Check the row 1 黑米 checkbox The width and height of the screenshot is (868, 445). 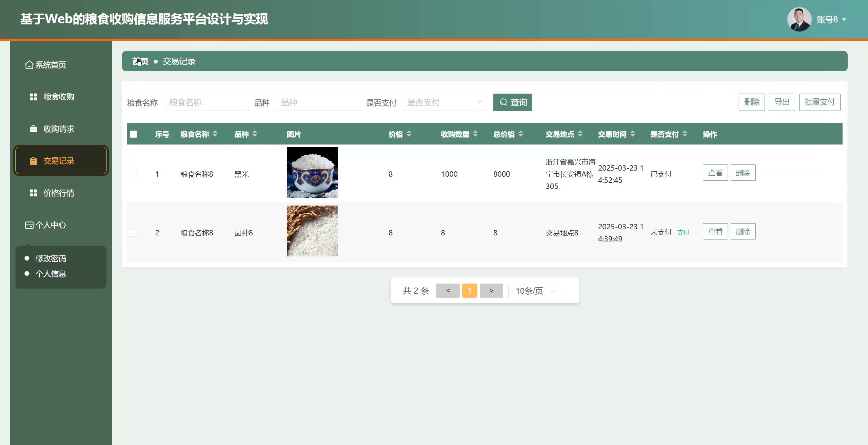pyautogui.click(x=134, y=174)
